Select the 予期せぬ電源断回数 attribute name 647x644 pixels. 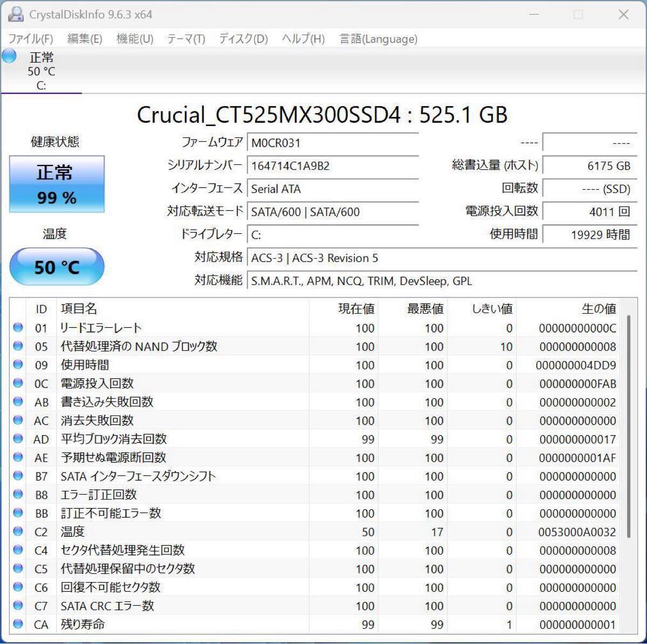(x=113, y=457)
